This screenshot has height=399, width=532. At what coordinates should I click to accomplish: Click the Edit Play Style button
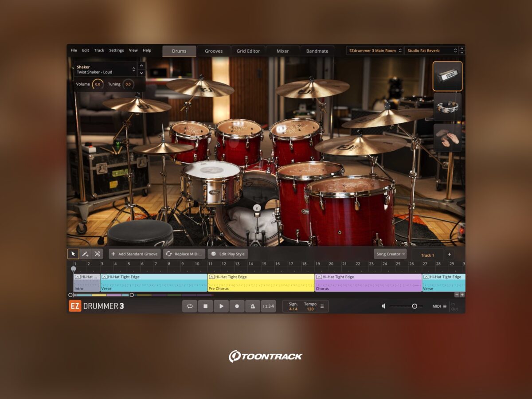pos(227,254)
